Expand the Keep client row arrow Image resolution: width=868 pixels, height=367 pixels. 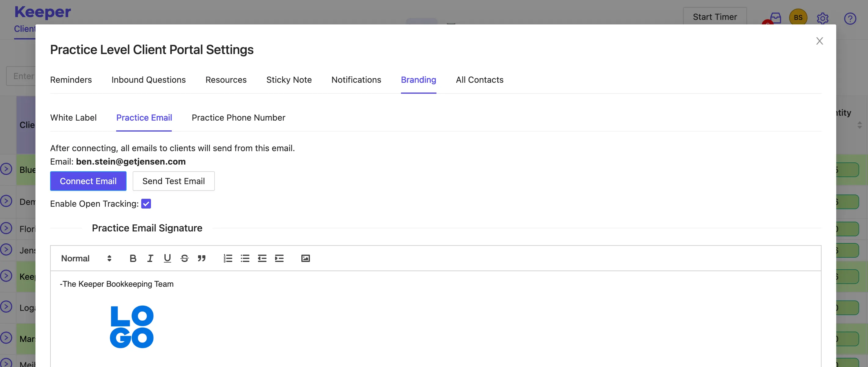coord(6,276)
